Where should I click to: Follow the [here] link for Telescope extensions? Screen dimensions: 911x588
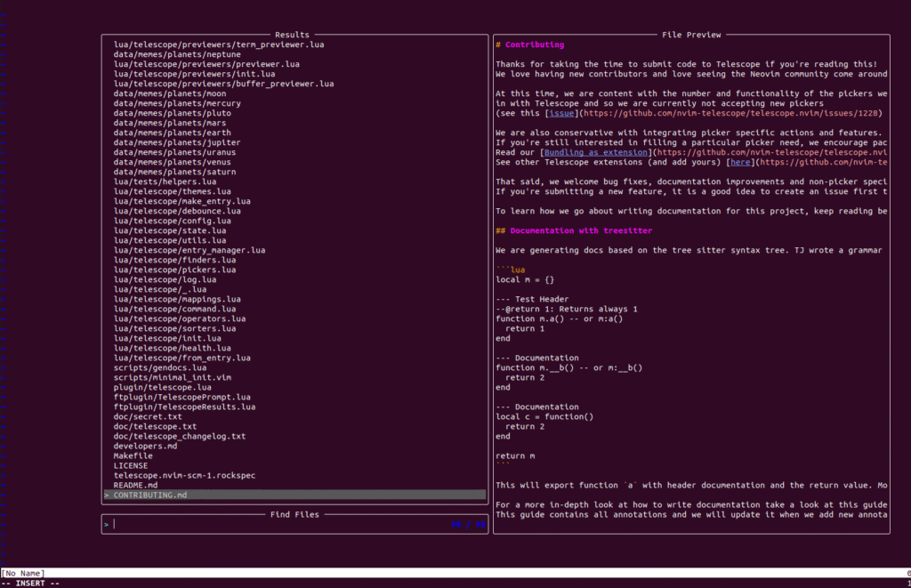[740, 162]
